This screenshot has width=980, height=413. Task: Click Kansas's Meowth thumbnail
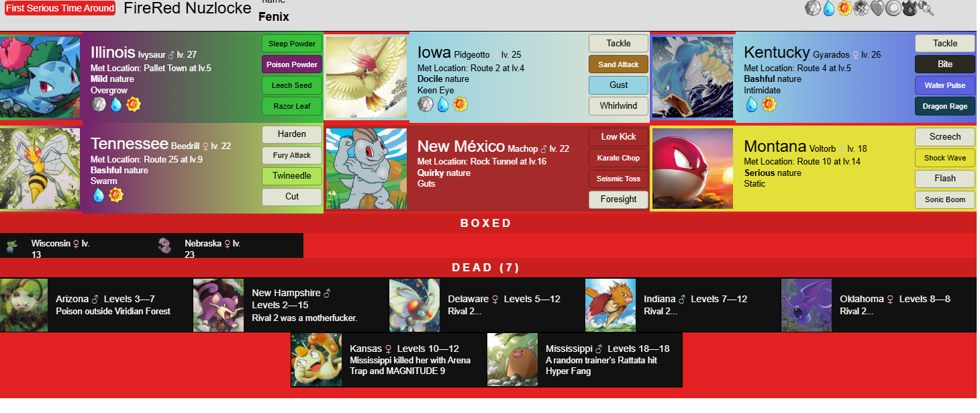(x=316, y=359)
